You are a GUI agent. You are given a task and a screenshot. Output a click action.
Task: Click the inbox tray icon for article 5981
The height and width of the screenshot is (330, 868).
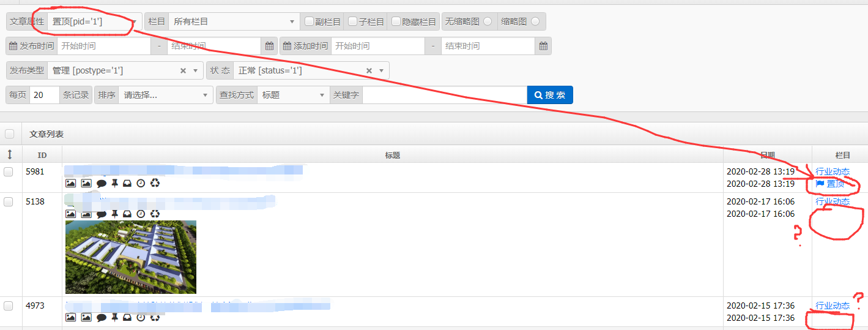(x=127, y=183)
